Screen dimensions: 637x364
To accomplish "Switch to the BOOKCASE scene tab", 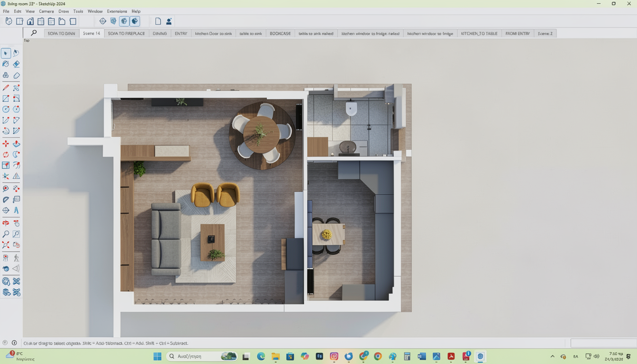I will tap(280, 34).
